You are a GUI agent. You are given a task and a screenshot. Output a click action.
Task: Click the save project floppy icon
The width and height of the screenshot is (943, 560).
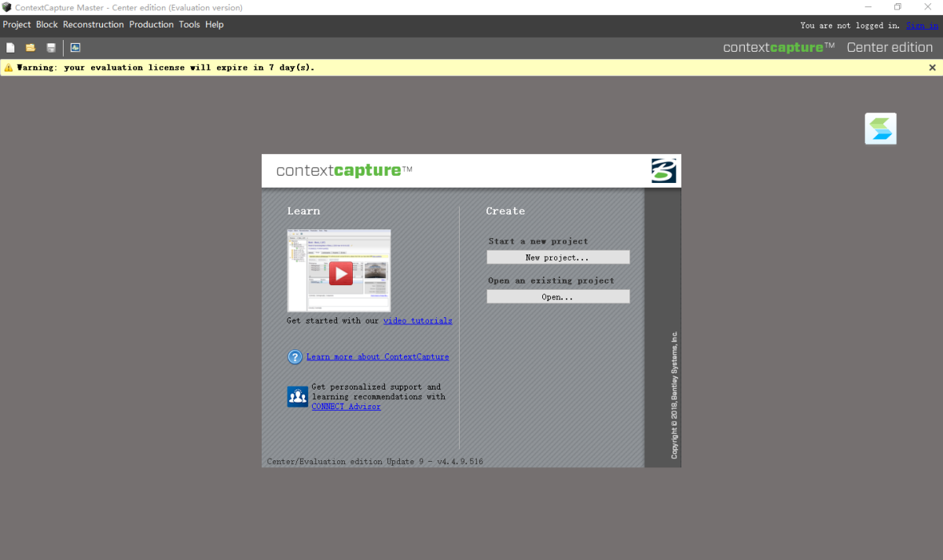pyautogui.click(x=51, y=48)
